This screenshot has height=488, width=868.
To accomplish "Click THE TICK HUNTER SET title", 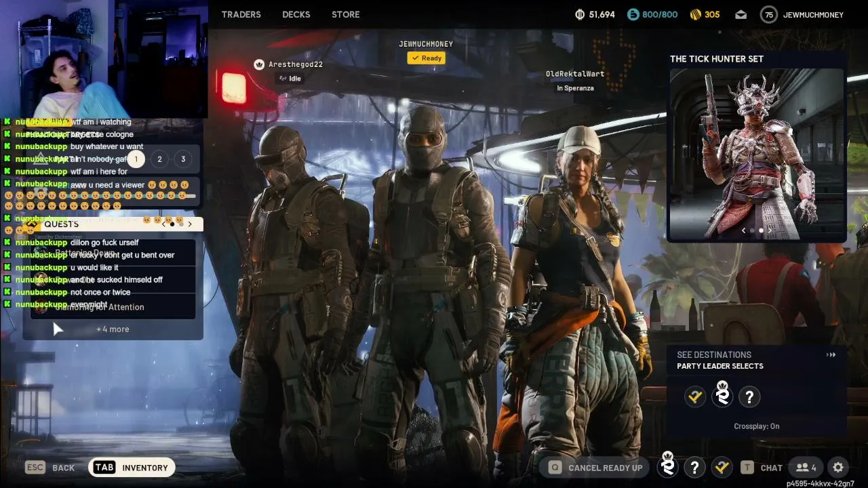I will [717, 59].
